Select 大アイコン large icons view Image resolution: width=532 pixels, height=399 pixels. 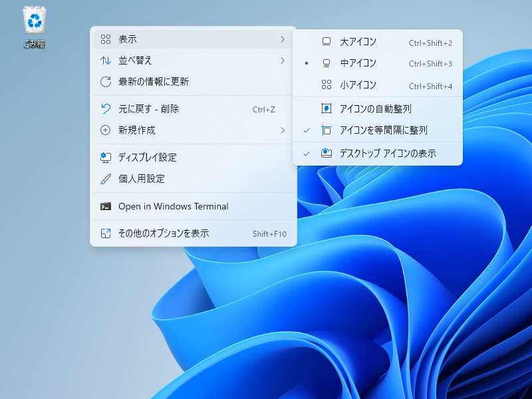coord(378,42)
